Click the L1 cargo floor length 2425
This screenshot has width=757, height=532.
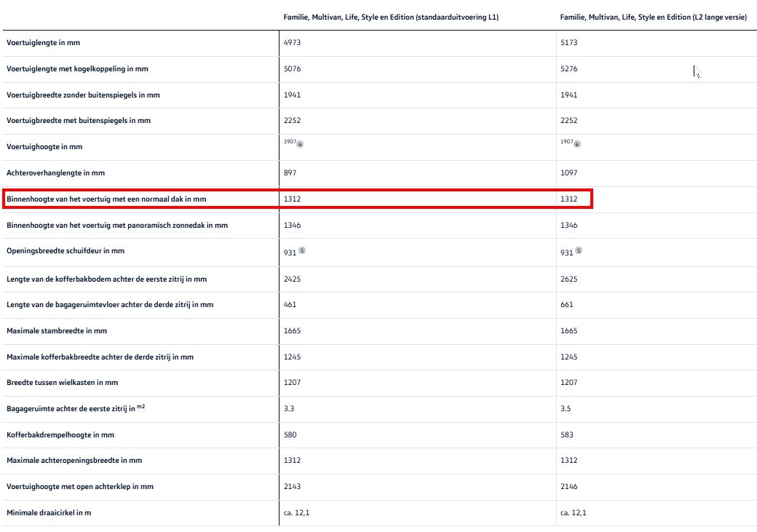pos(292,279)
